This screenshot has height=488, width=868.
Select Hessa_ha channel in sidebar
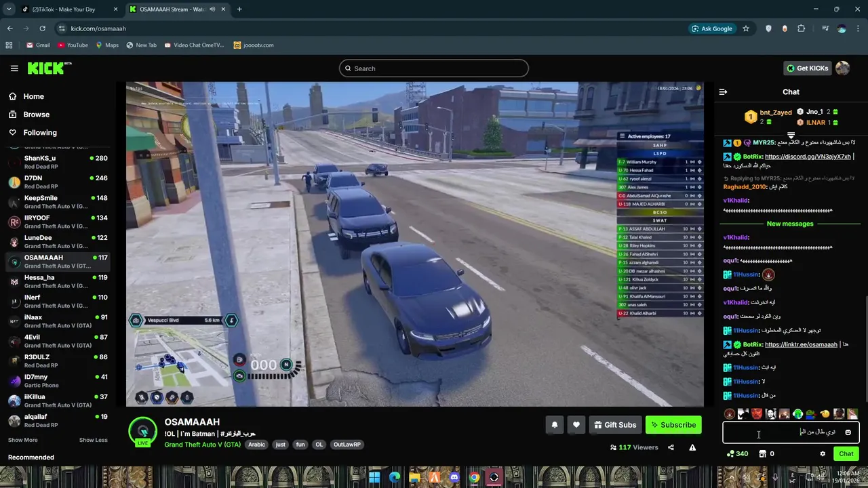tap(58, 281)
